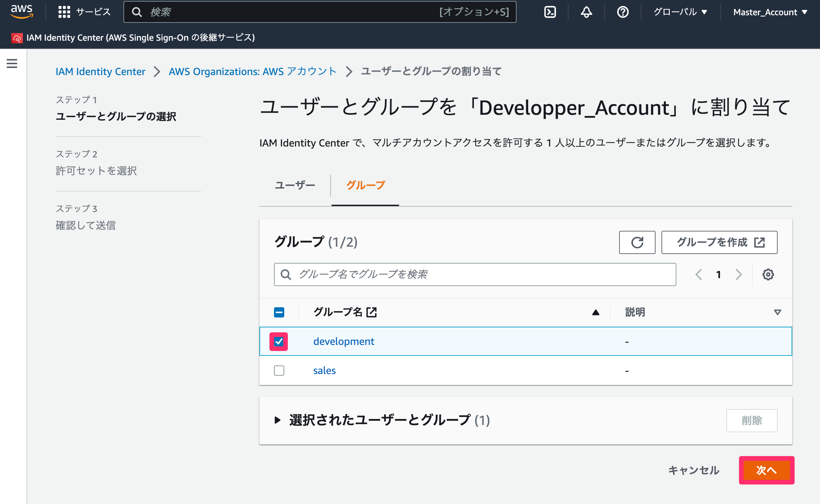Switch to the ユーザー tab

(x=295, y=185)
